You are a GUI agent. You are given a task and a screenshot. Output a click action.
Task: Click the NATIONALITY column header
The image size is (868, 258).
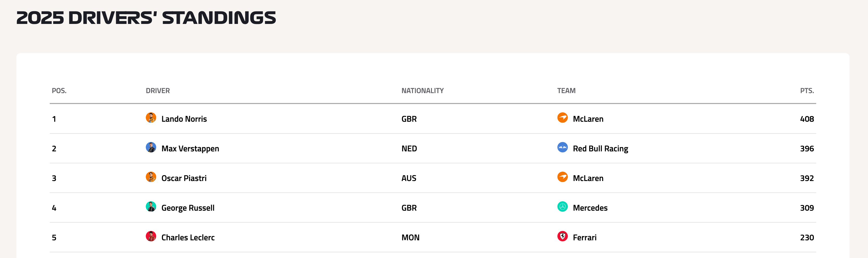pos(423,91)
